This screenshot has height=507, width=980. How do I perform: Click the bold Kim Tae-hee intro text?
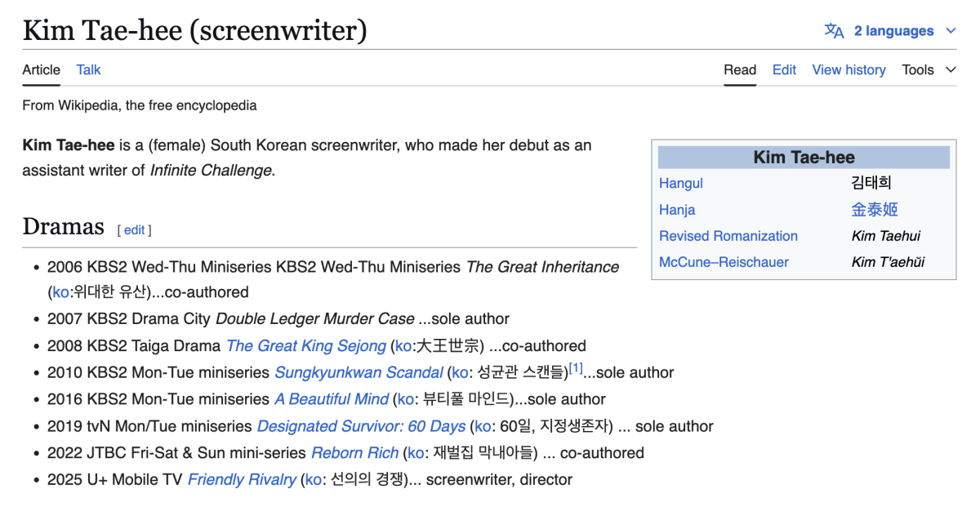pos(69,145)
